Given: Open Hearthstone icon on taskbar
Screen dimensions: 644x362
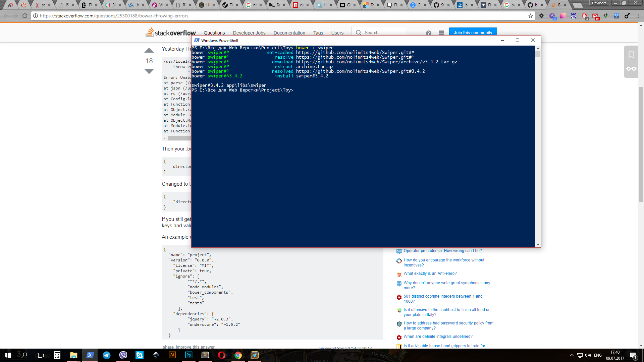Looking at the screenshot, I should click(255, 355).
